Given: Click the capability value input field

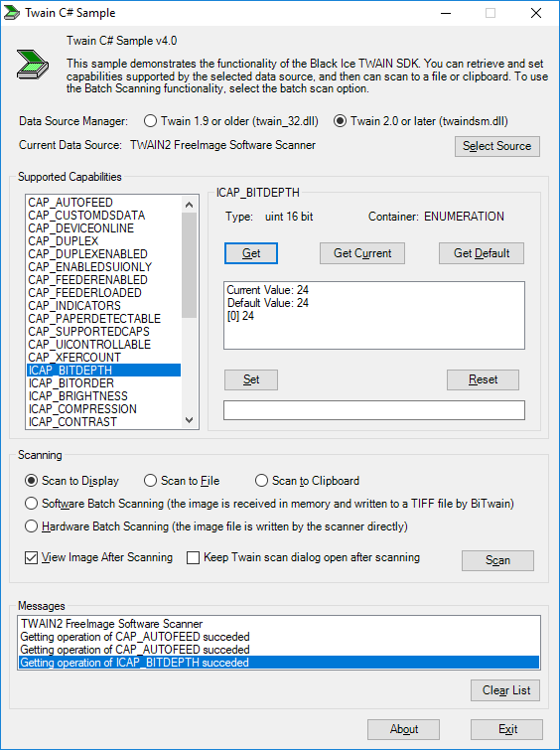Looking at the screenshot, I should pos(374,410).
